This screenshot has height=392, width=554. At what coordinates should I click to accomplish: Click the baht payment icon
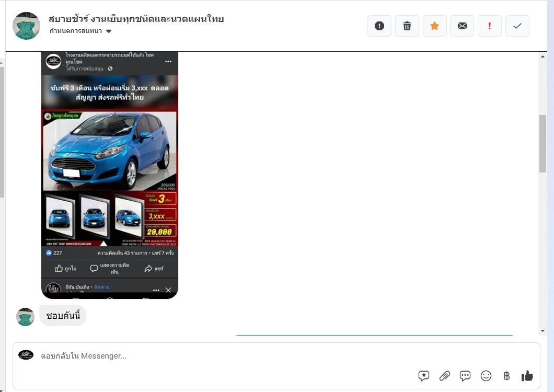pos(506,376)
